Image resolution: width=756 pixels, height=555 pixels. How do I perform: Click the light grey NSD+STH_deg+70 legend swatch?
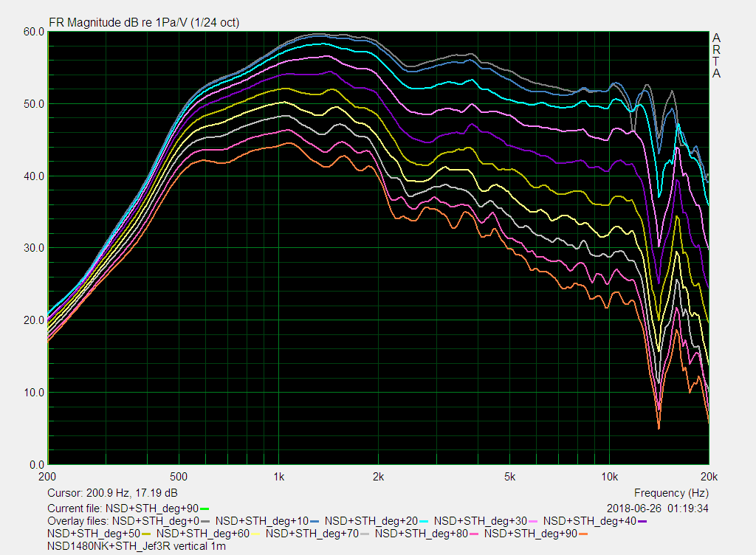(x=365, y=534)
